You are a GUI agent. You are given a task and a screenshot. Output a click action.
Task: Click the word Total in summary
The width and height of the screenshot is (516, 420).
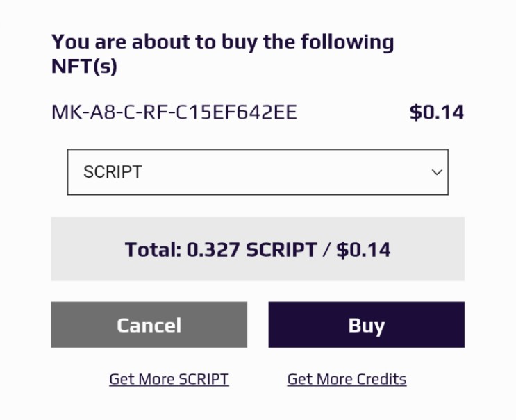click(153, 250)
